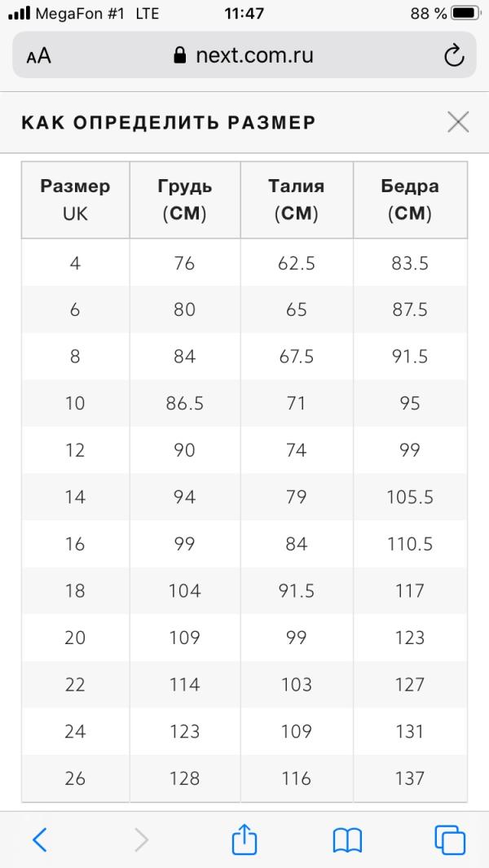Tap the Бедра (СМ) column header

(410, 199)
